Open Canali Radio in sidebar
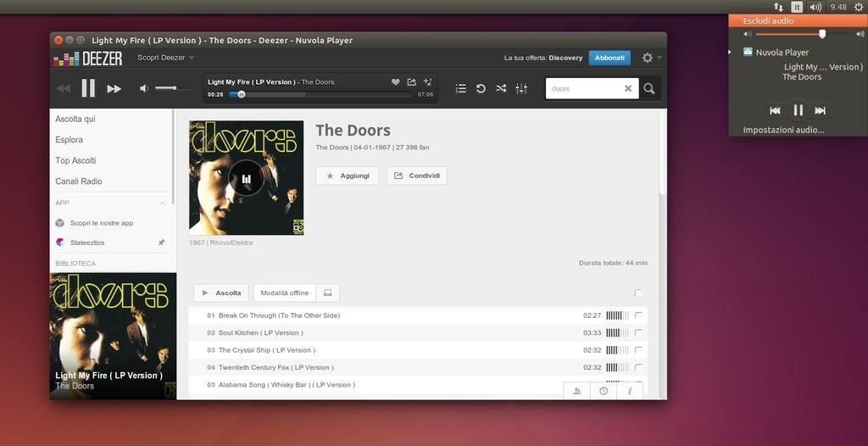868x446 pixels. [79, 181]
